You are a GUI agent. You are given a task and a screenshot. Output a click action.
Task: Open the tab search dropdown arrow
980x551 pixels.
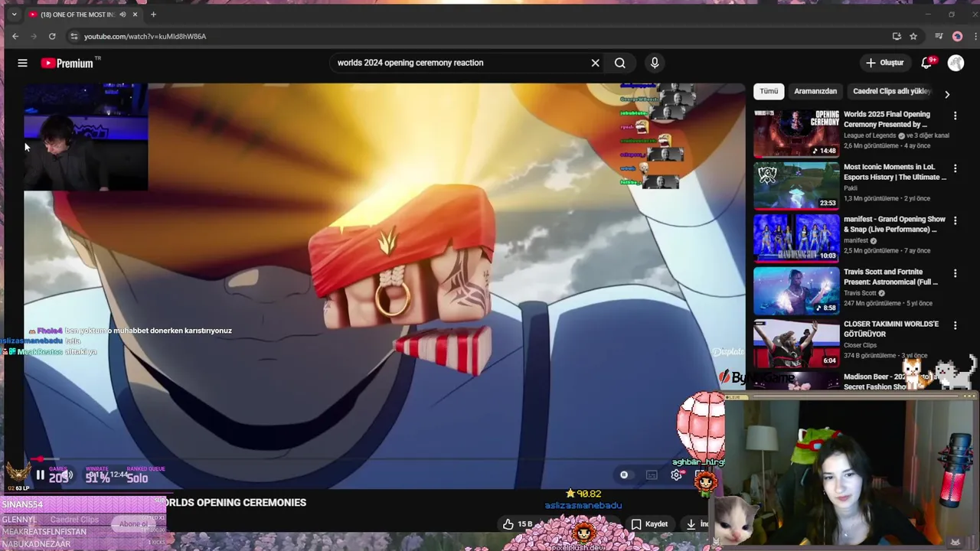[14, 14]
